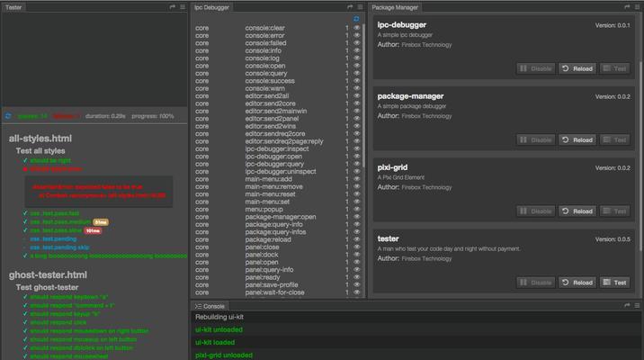The width and height of the screenshot is (644, 360).
Task: Click the reload icon in the Tester status bar
Action: 8,116
